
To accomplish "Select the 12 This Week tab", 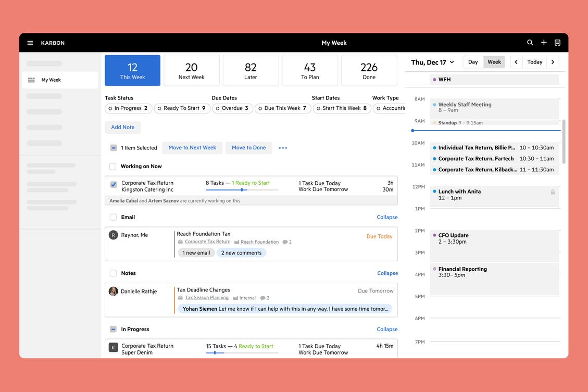I will click(x=132, y=70).
